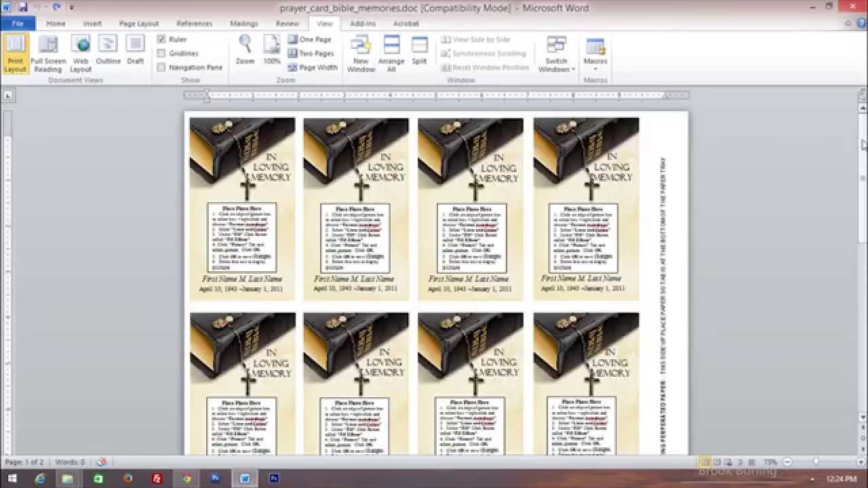Open the Macros dropdown
This screenshot has width=868, height=488.
click(595, 54)
